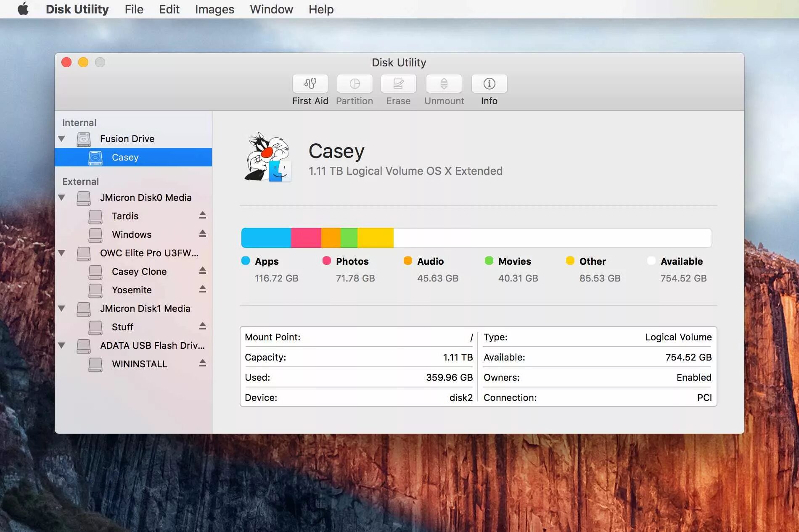Select Fusion Drive in the sidebar
799x532 pixels.
tap(133, 139)
